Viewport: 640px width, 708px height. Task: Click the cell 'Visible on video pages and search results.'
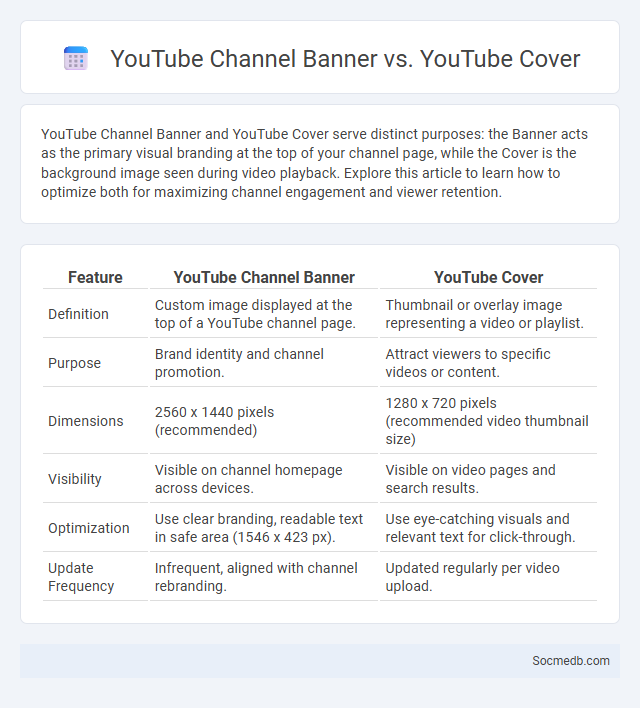488,479
